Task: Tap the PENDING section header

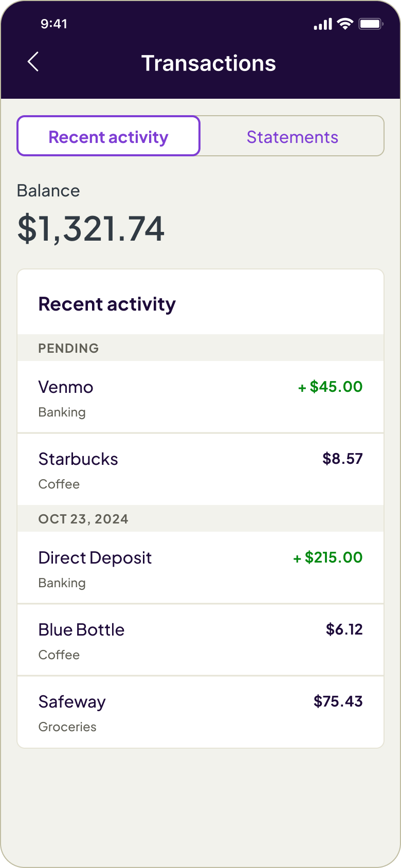Action: click(68, 348)
